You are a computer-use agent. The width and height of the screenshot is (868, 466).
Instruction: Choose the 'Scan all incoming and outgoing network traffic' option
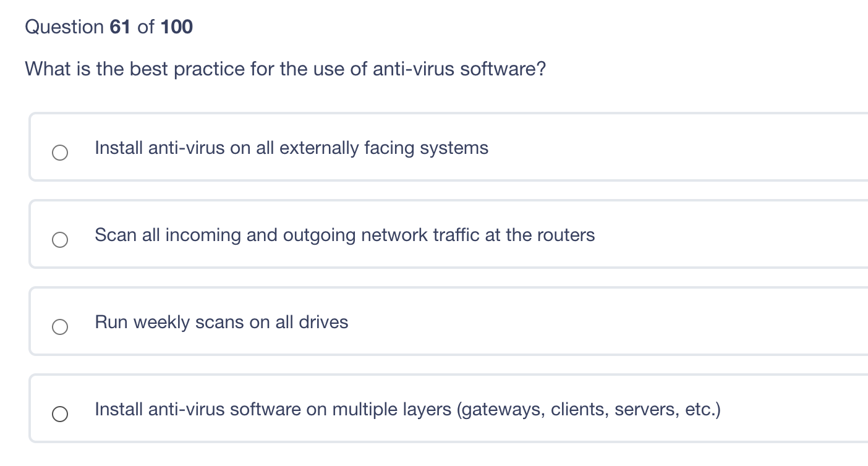pyautogui.click(x=371, y=234)
